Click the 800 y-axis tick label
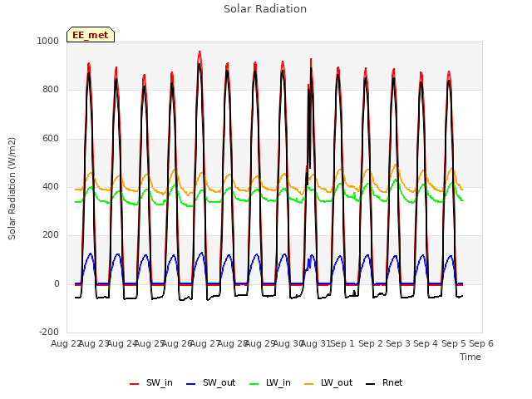 (x=51, y=90)
